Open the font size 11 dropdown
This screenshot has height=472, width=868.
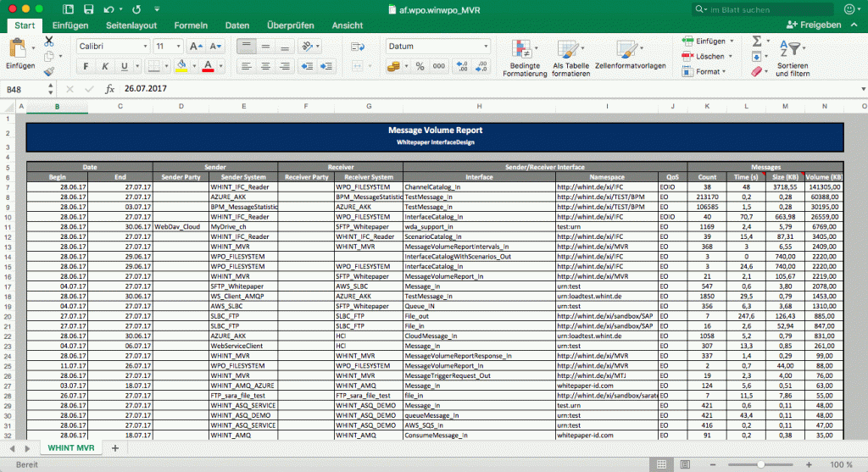coord(178,47)
